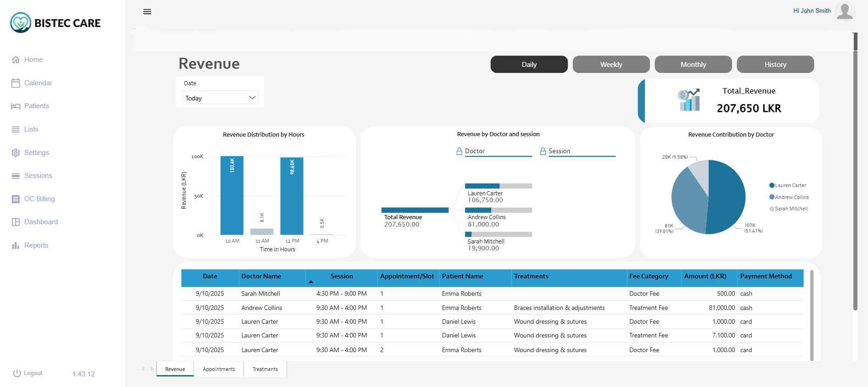Toggle the Doctor lock icon
This screenshot has width=868, height=387.
459,151
